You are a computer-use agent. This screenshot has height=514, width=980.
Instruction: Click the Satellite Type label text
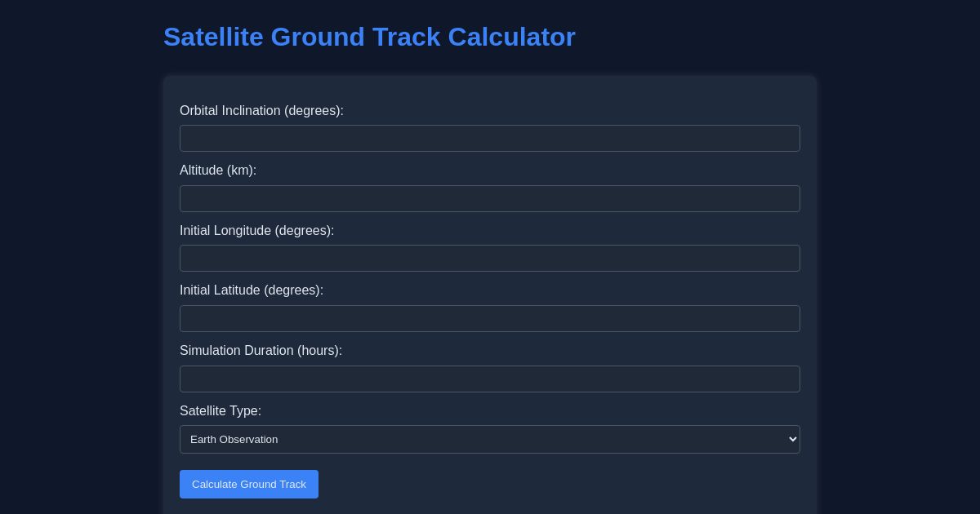220,411
